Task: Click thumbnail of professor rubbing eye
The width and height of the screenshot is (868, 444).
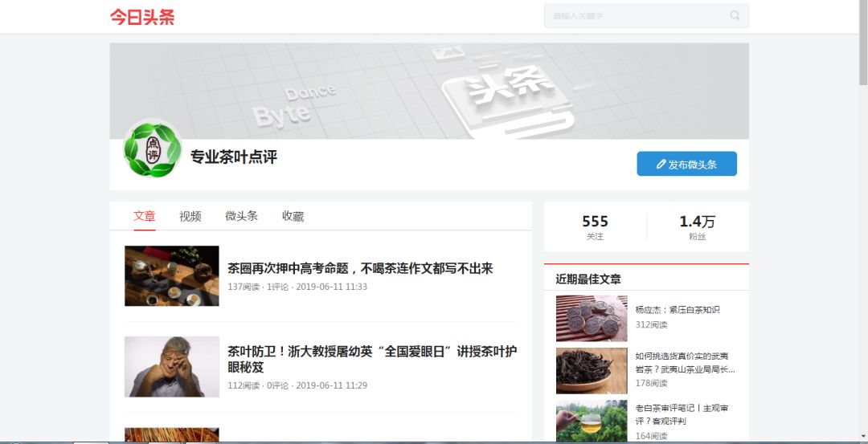Action: [x=172, y=367]
